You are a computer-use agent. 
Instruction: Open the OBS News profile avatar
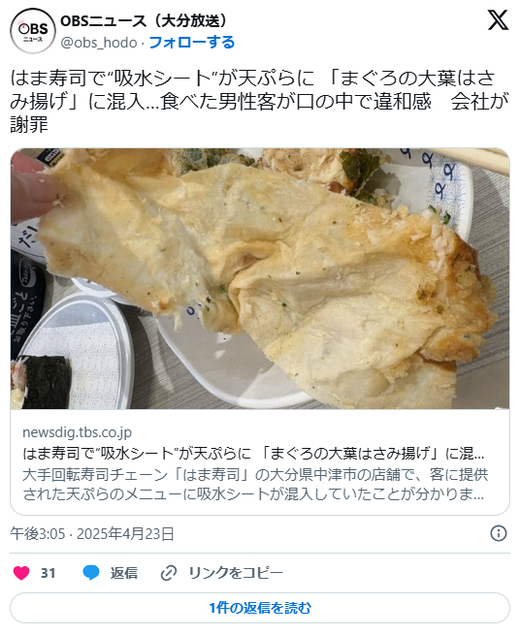tap(32, 31)
